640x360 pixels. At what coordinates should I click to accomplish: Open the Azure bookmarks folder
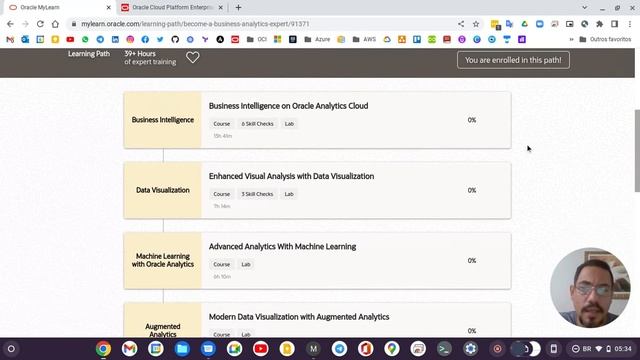(317, 40)
